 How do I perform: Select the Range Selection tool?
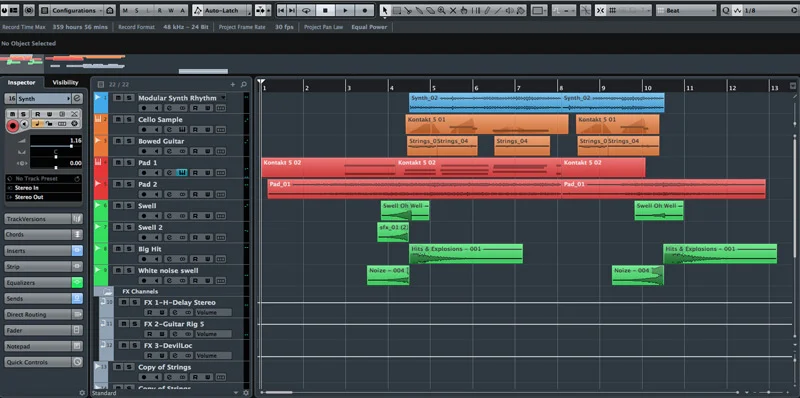pyautogui.click(x=396, y=10)
